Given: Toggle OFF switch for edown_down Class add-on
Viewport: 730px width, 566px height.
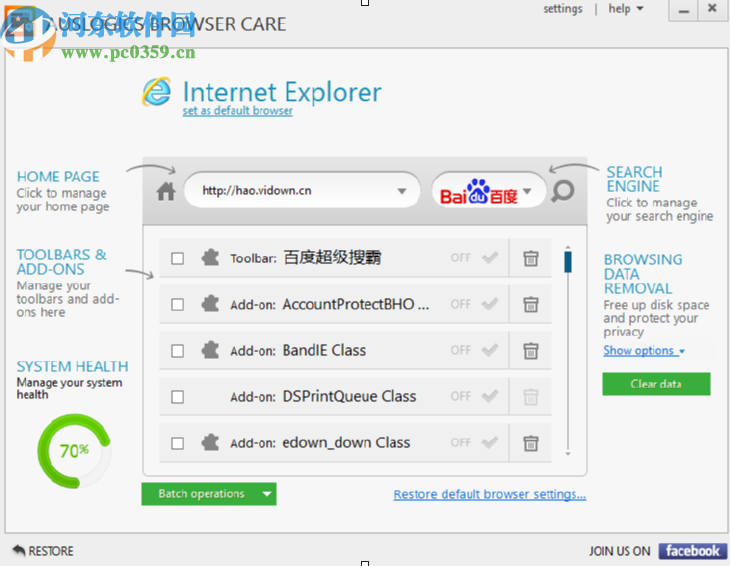Looking at the screenshot, I should click(474, 442).
